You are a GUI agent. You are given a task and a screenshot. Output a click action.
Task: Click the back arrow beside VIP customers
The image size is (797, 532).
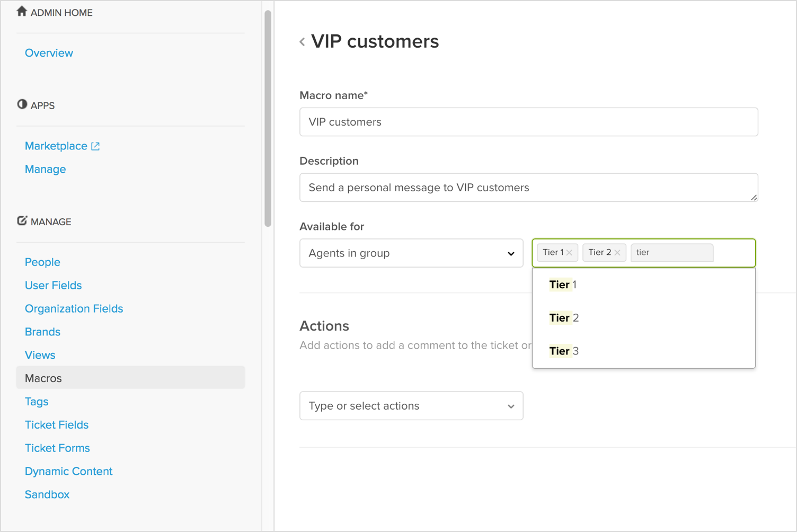302,42
